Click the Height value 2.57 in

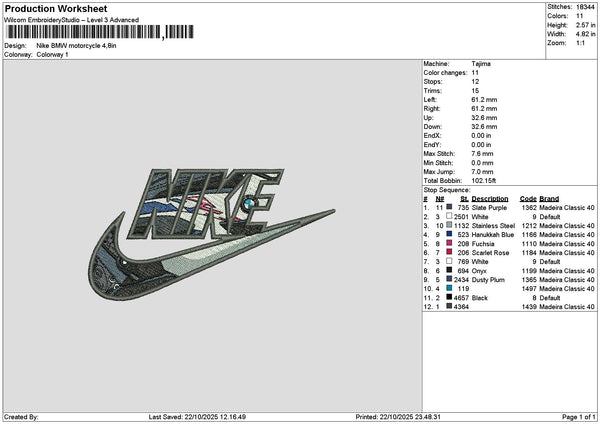click(585, 25)
